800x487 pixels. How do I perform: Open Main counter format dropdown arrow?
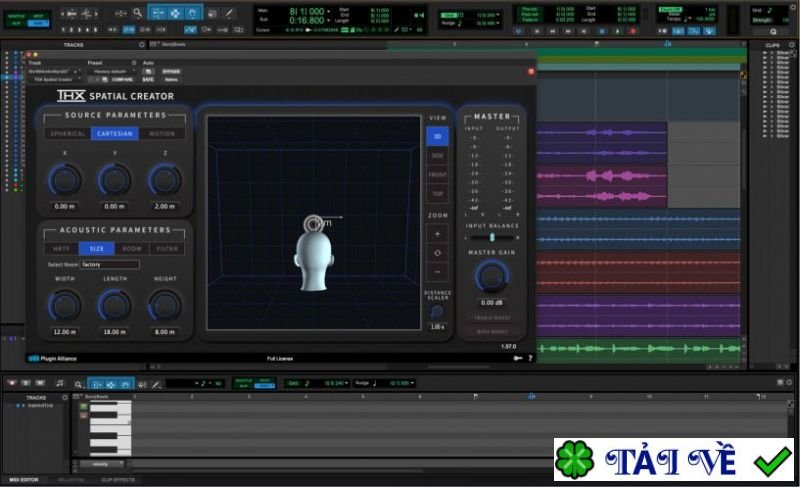tap(329, 11)
